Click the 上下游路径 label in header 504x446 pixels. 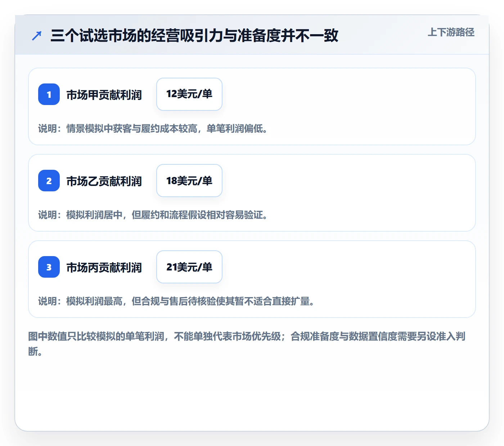[x=451, y=32]
